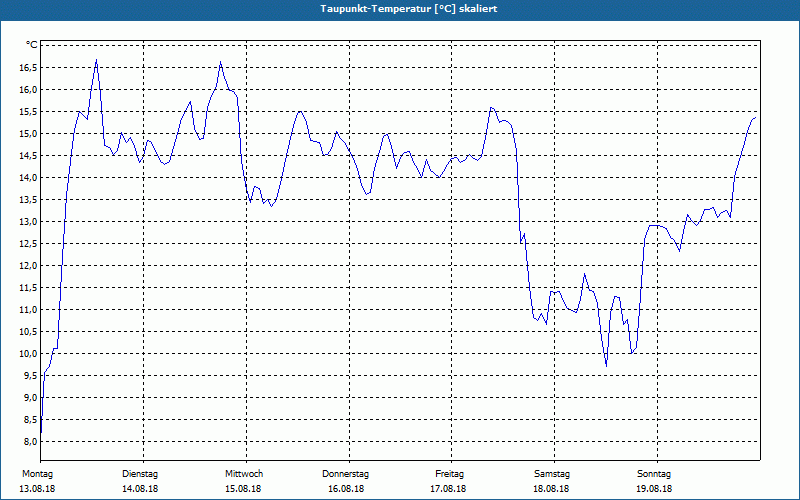Screen dimensions: 800x500
Task: Select the 11,5 y-axis value
Action: pyautogui.click(x=28, y=288)
